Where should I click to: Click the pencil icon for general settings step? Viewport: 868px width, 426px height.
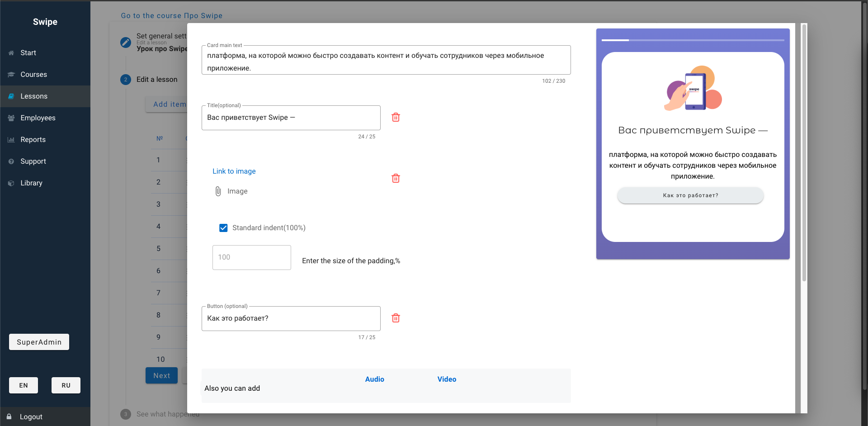pyautogui.click(x=126, y=43)
